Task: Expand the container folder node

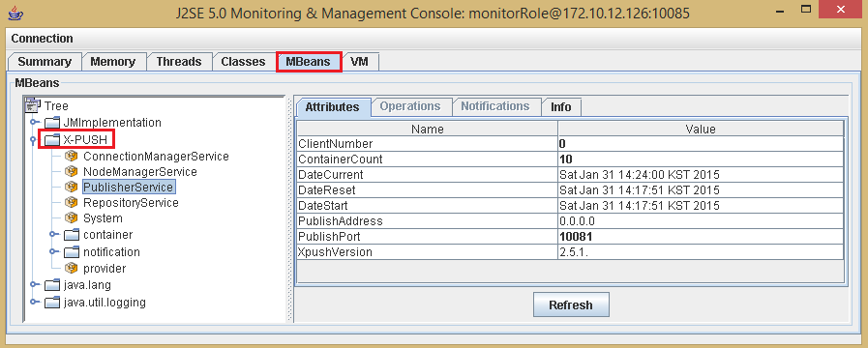Action: [53, 235]
